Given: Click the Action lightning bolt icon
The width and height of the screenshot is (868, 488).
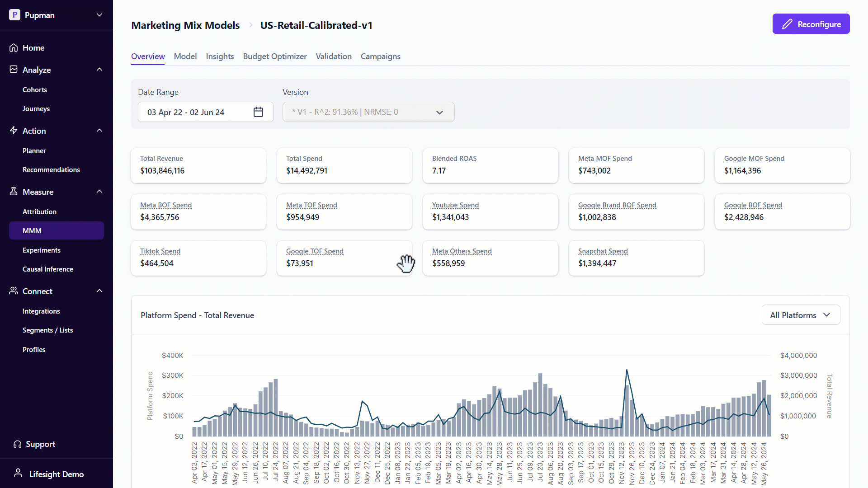Looking at the screenshot, I should tap(14, 131).
